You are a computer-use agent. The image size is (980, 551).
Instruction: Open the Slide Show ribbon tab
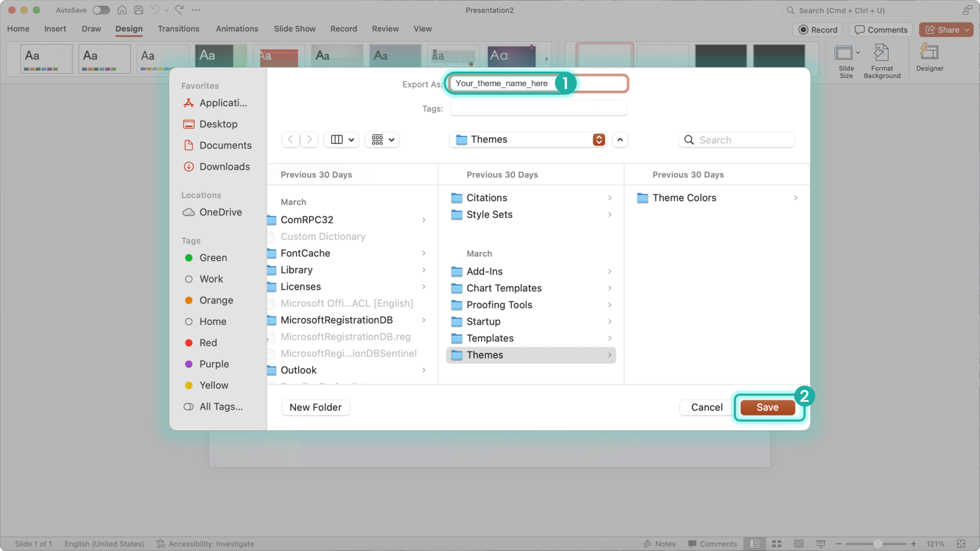(x=294, y=29)
